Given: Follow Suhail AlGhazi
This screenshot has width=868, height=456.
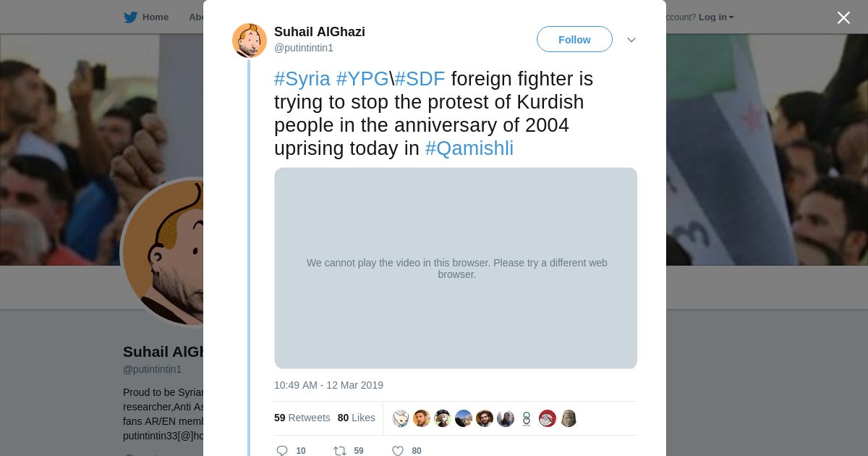Looking at the screenshot, I should (x=574, y=40).
